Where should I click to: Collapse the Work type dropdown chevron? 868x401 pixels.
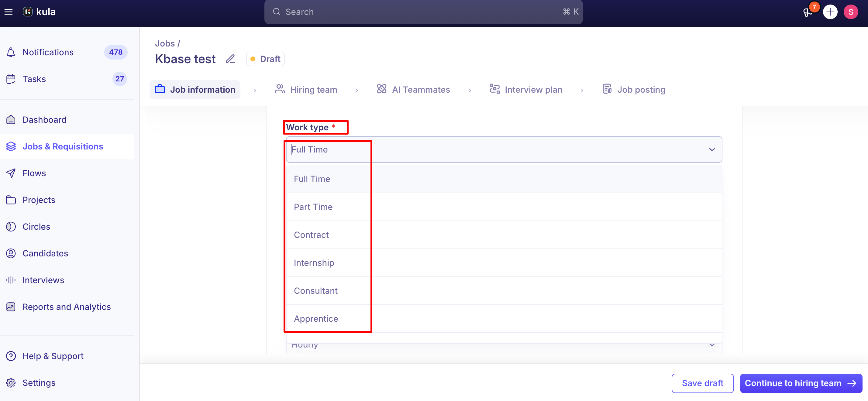[x=712, y=150]
